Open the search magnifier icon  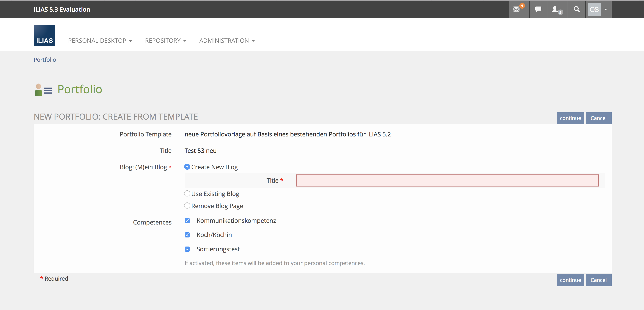click(576, 9)
